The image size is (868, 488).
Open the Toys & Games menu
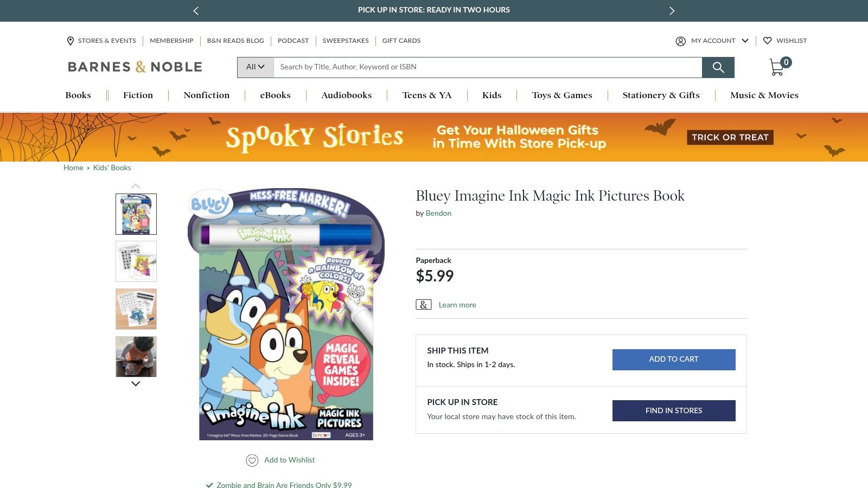tap(561, 95)
